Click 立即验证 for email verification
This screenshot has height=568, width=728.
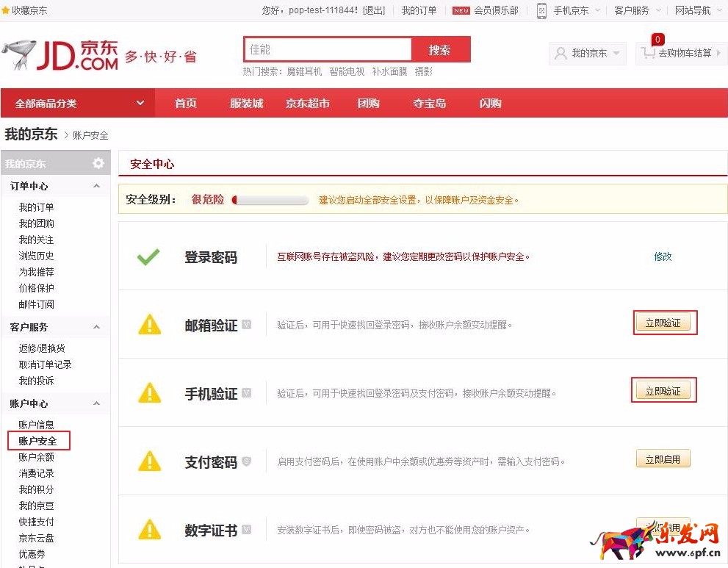pyautogui.click(x=663, y=322)
